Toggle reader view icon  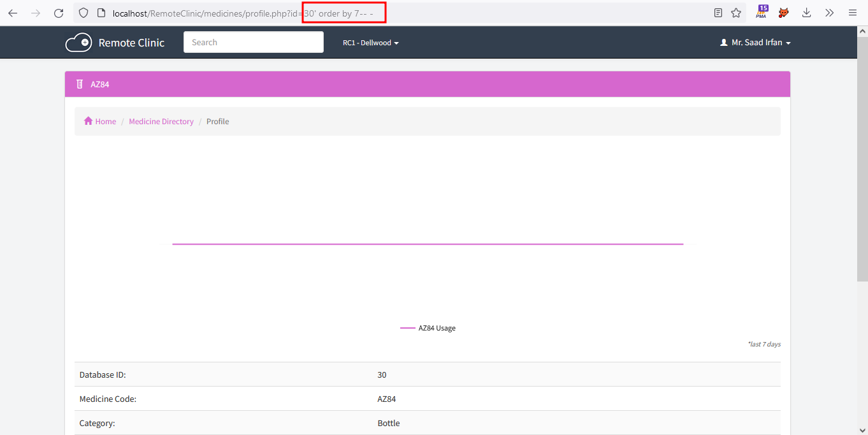coord(718,13)
